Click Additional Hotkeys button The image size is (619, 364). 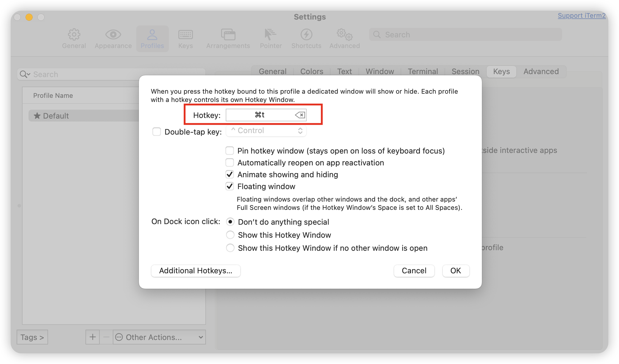pos(196,271)
